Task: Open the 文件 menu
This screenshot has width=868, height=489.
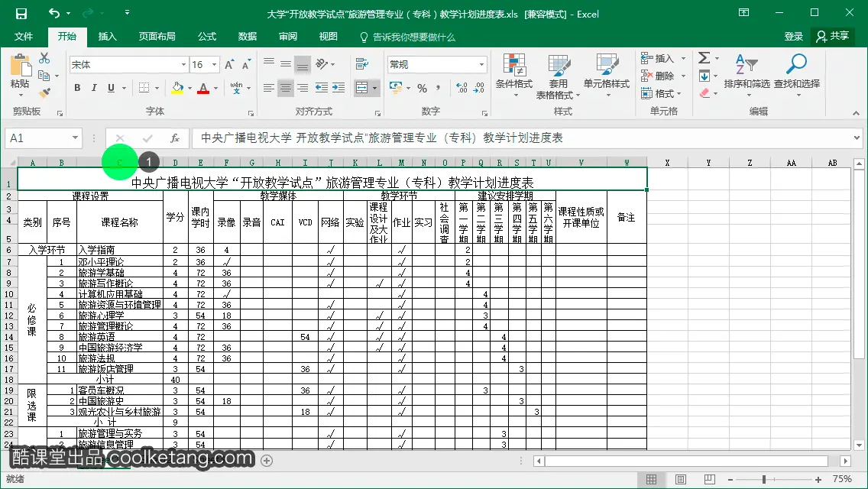Action: click(23, 37)
